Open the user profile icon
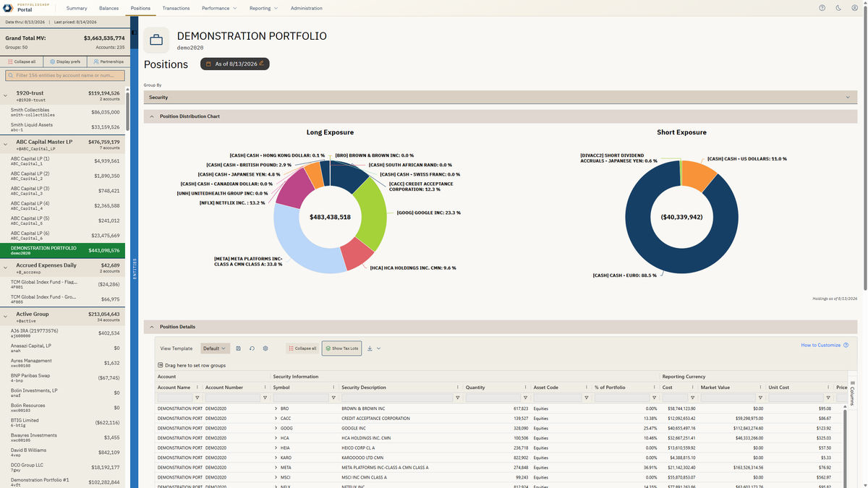This screenshot has height=488, width=868. 854,8
